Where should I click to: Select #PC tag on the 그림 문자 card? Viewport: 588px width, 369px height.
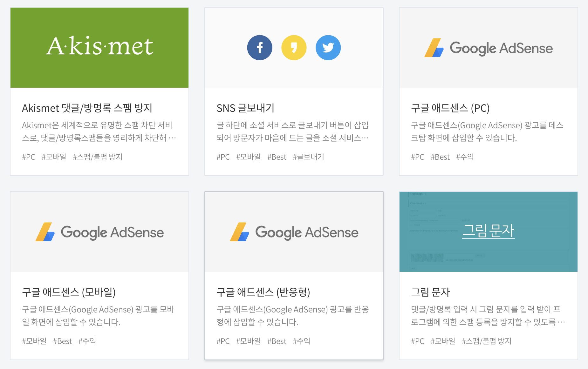[x=418, y=341]
